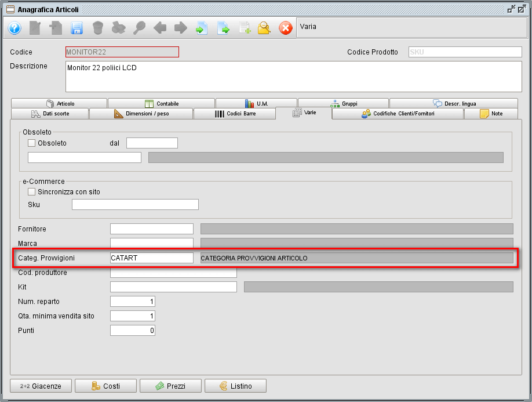Navigate to next record with right arrow icon
The image size is (532, 402).
180,28
